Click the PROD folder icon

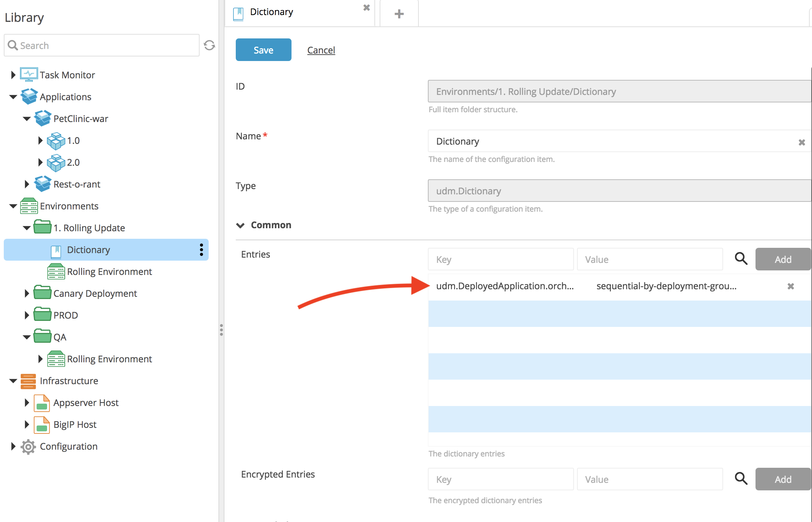(x=43, y=314)
